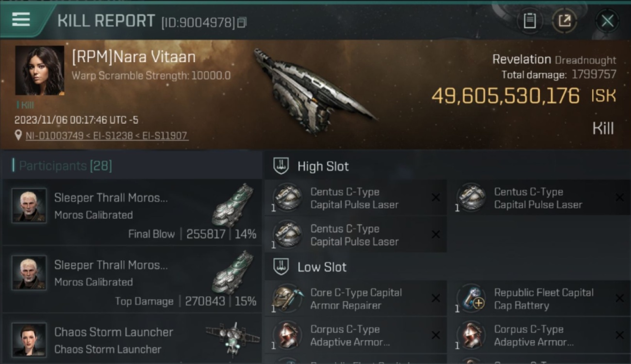Click X beside Republic Fleet Capital Cap Battery
This screenshot has height=364, width=631.
point(619,298)
